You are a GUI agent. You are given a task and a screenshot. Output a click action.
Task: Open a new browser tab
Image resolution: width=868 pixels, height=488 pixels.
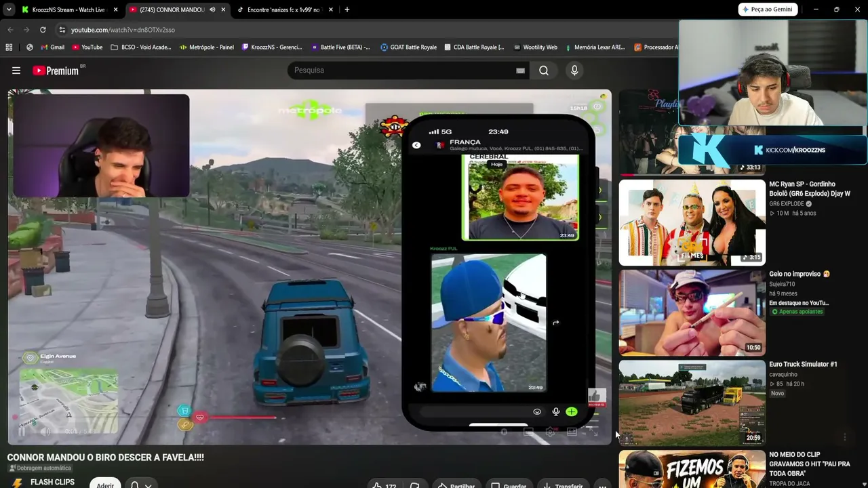coord(347,9)
